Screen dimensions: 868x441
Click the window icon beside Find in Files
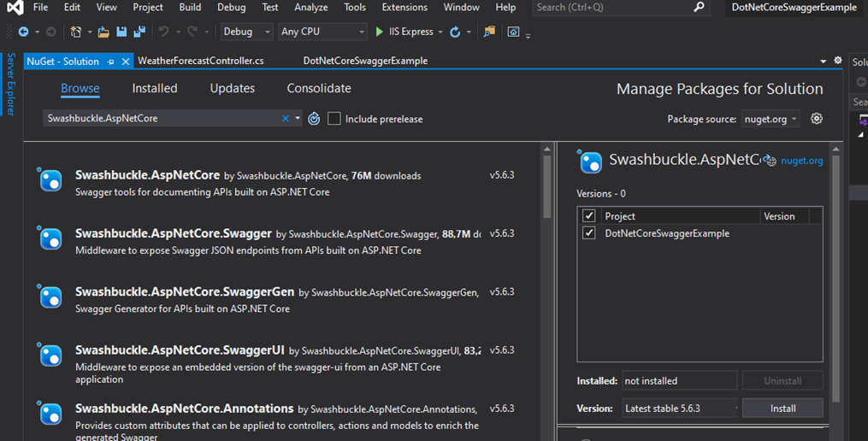coord(514,32)
